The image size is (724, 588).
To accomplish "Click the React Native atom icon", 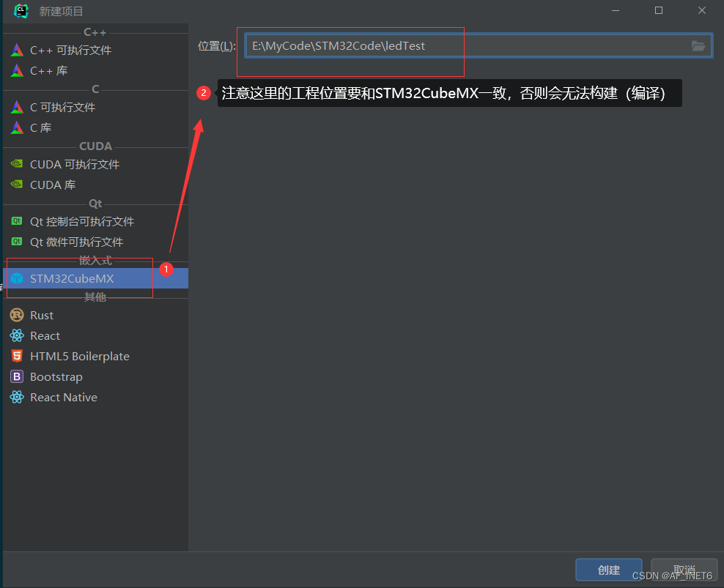I will point(17,397).
